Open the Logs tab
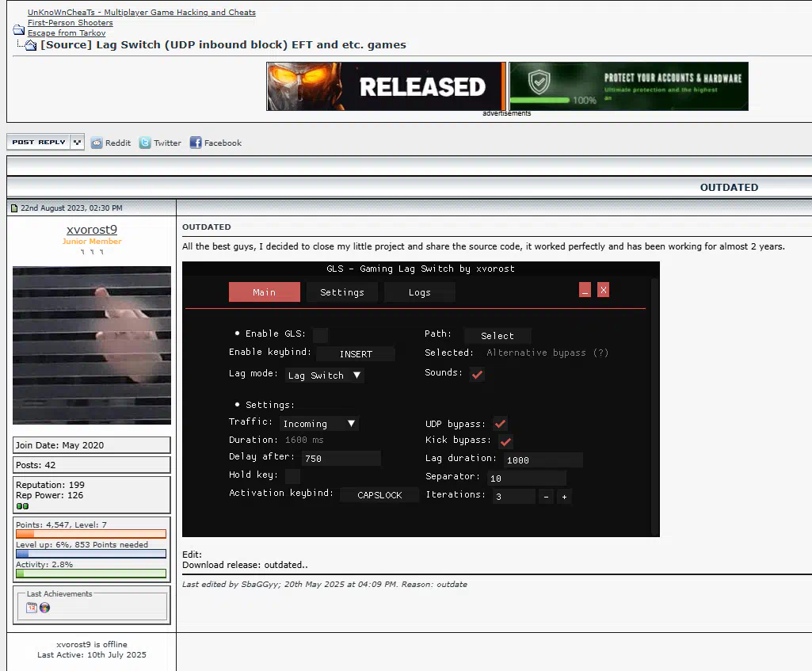This screenshot has width=812, height=671. point(419,292)
